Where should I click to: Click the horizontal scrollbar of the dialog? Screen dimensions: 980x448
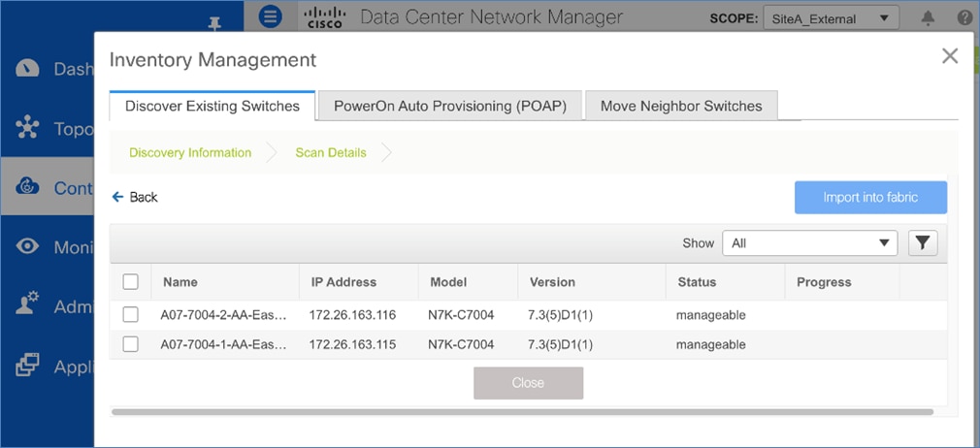coord(522,412)
